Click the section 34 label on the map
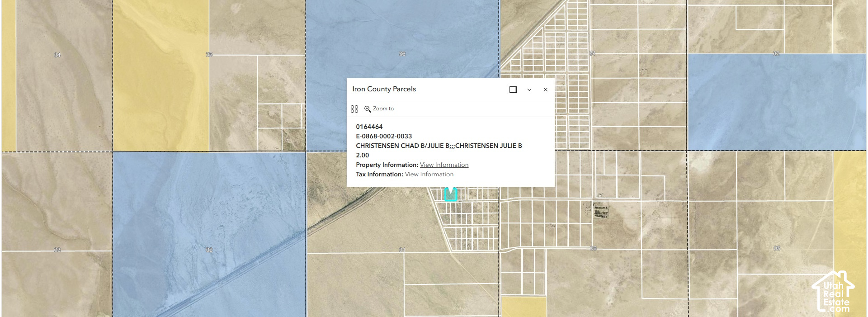 (x=57, y=55)
